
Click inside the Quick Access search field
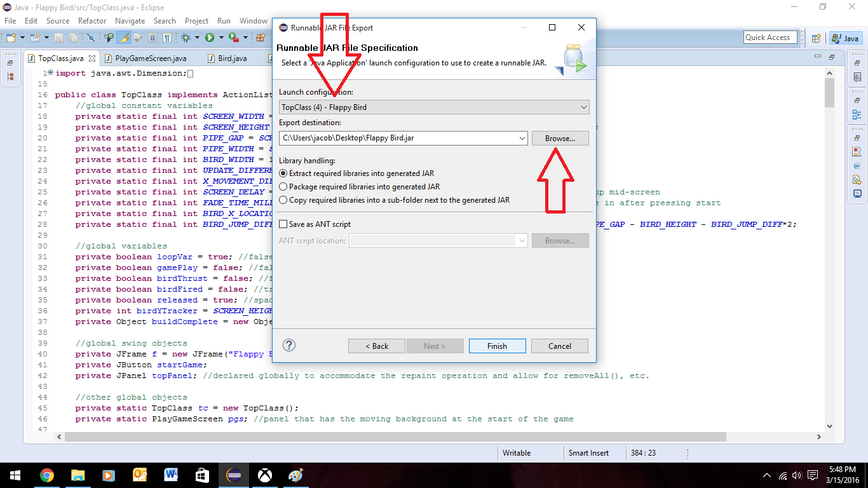770,37
